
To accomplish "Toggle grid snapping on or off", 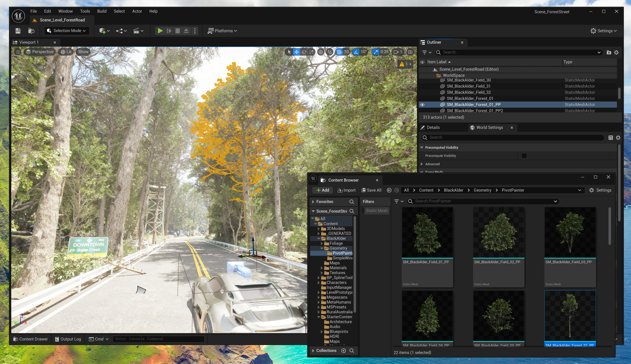I will (339, 52).
